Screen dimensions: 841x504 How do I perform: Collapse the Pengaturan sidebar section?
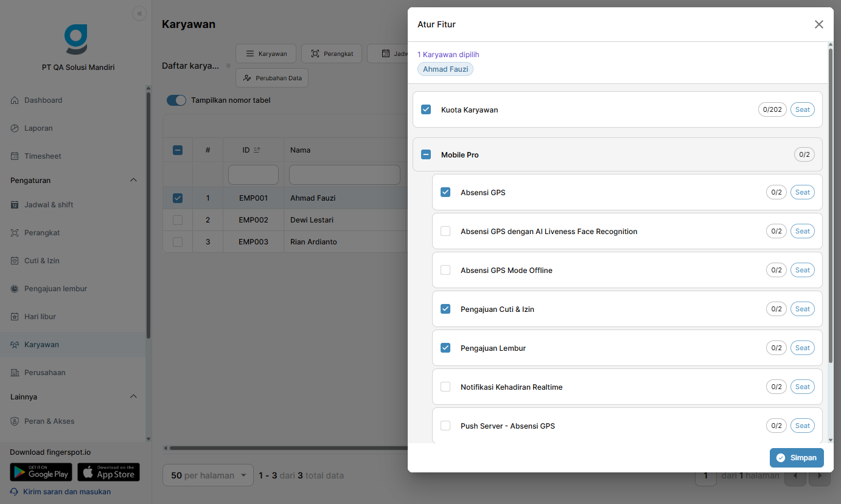coord(134,181)
